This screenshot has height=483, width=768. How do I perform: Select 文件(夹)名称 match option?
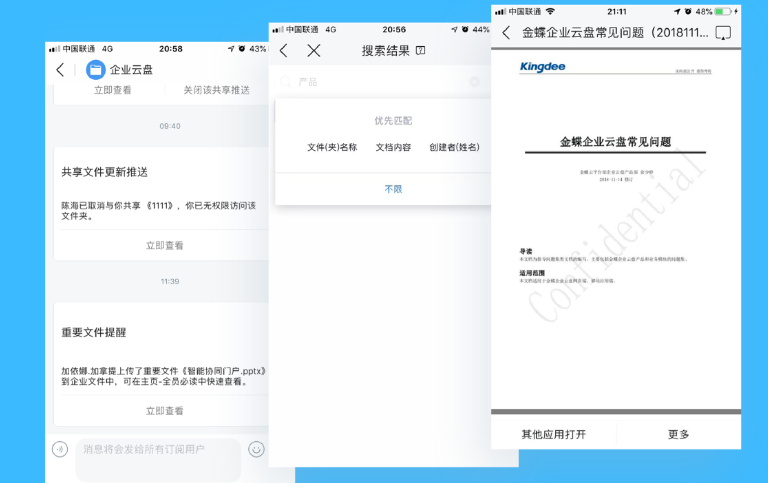click(x=332, y=147)
